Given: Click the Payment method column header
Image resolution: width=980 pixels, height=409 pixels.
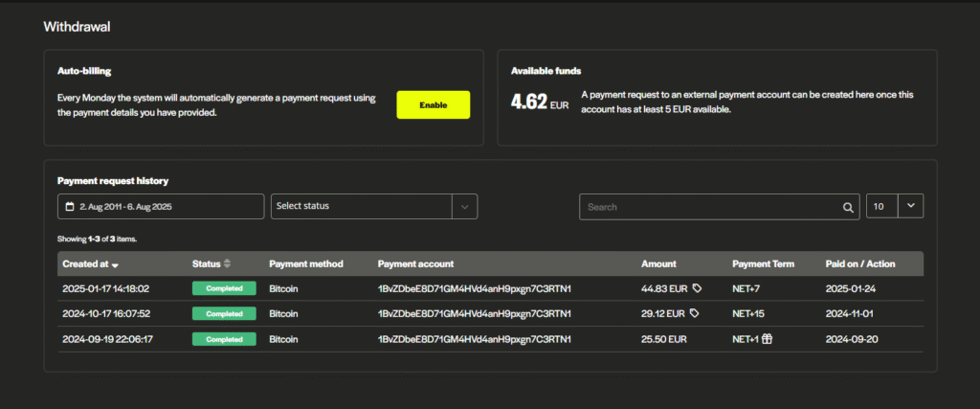Looking at the screenshot, I should 306,264.
